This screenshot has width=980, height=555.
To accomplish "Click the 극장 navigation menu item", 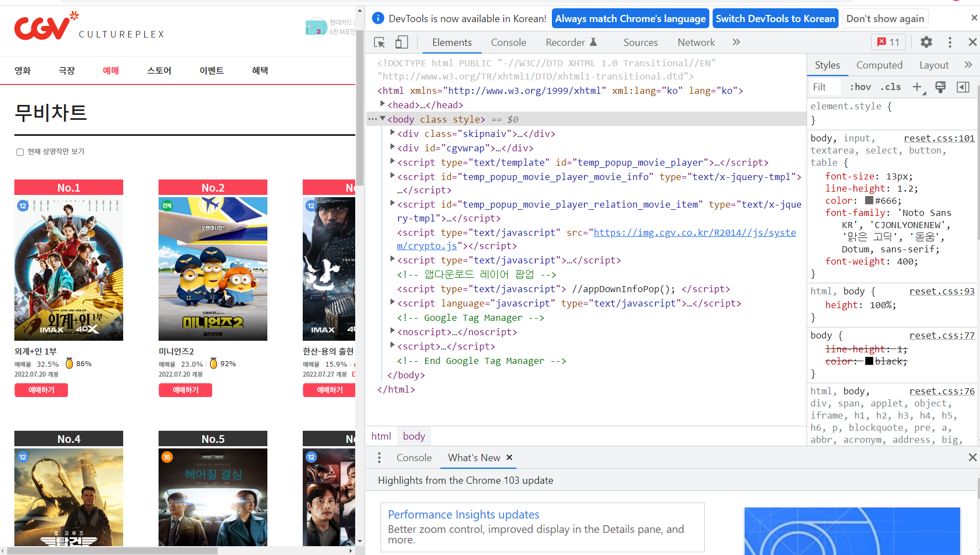I will (67, 71).
